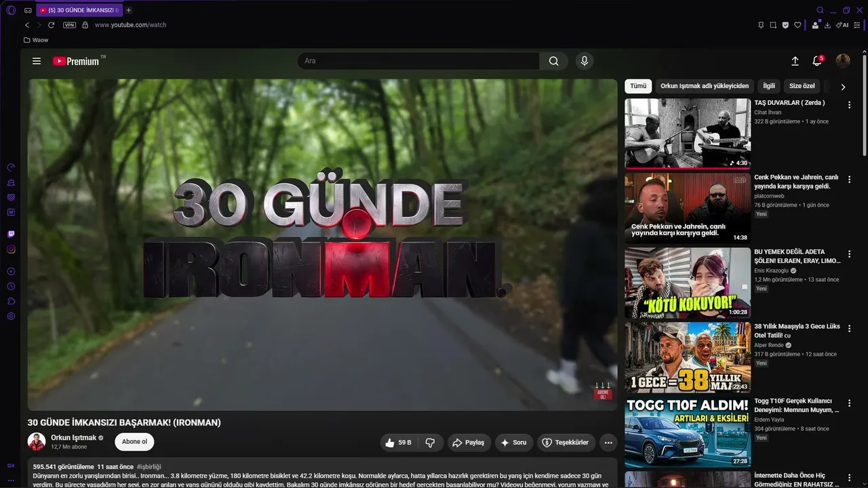Open the GX Cleaner sidebar icon
Image resolution: width=868 pixels, height=488 pixels.
pos(11,182)
